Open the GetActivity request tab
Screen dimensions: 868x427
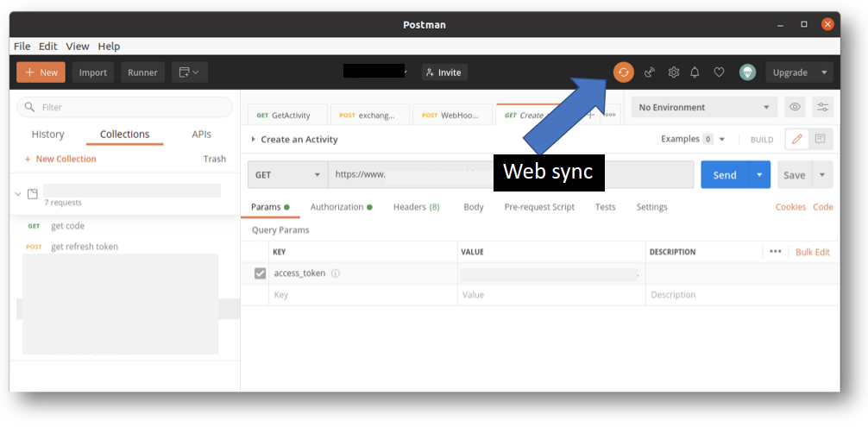pyautogui.click(x=288, y=115)
